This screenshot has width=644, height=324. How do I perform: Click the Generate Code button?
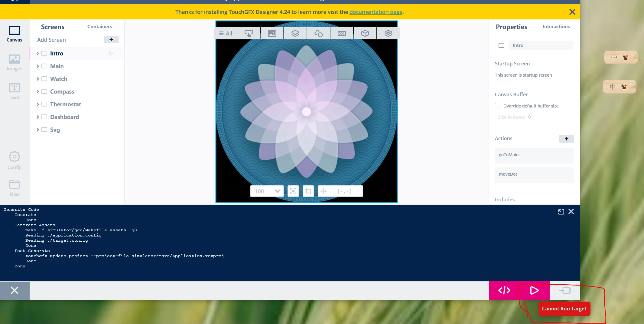[504, 290]
